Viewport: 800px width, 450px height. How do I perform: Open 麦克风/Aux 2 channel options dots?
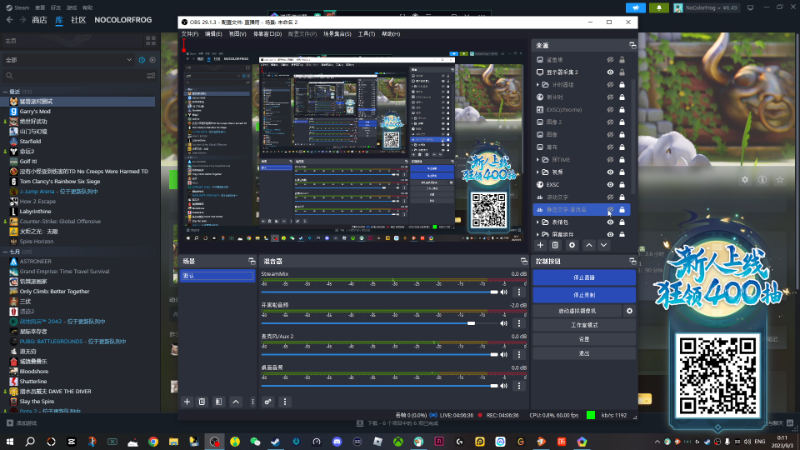pos(519,355)
